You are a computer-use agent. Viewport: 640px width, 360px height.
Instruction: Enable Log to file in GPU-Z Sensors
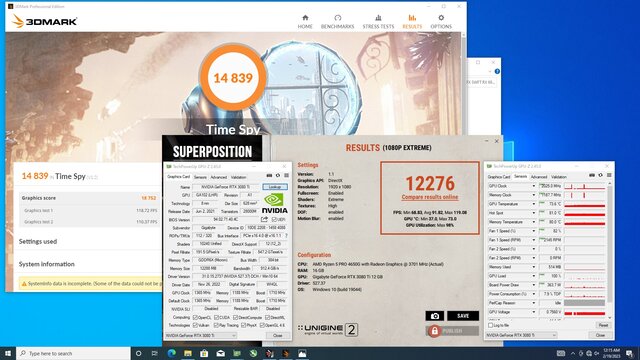point(491,325)
